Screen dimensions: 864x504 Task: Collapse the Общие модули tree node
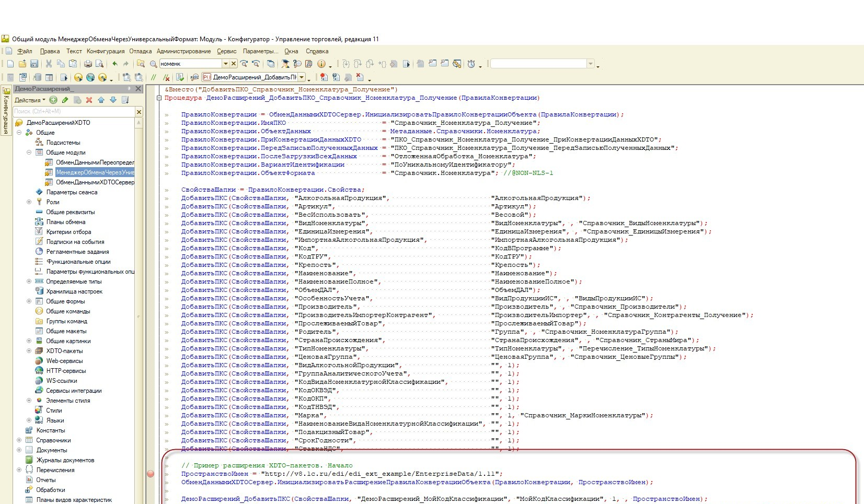pos(29,153)
